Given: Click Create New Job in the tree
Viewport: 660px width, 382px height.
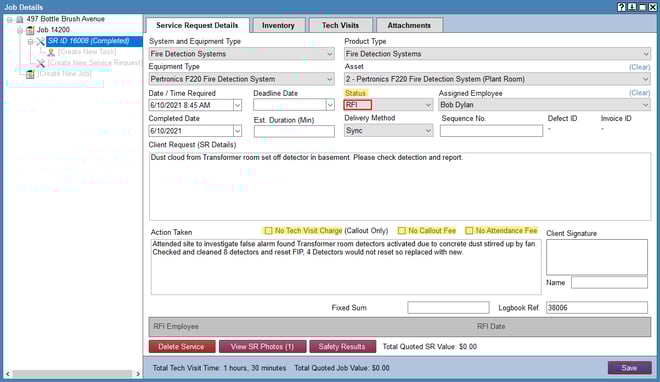Looking at the screenshot, I should [64, 74].
